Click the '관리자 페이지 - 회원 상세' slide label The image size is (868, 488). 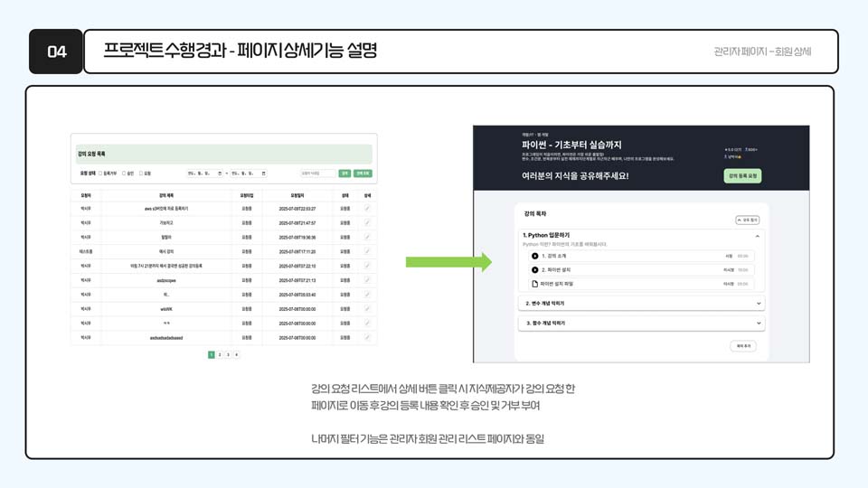tap(762, 52)
